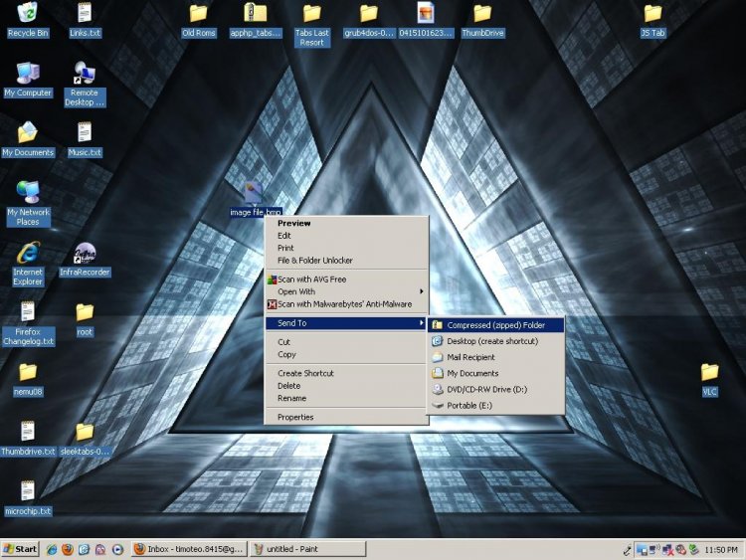Select the My Network Places icon

(28, 204)
